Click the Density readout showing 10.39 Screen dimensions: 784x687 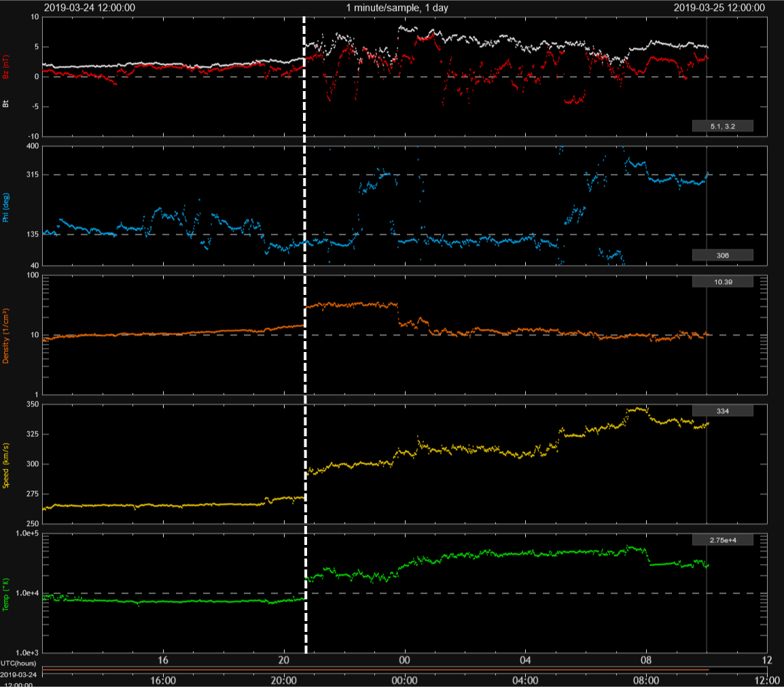point(722,281)
